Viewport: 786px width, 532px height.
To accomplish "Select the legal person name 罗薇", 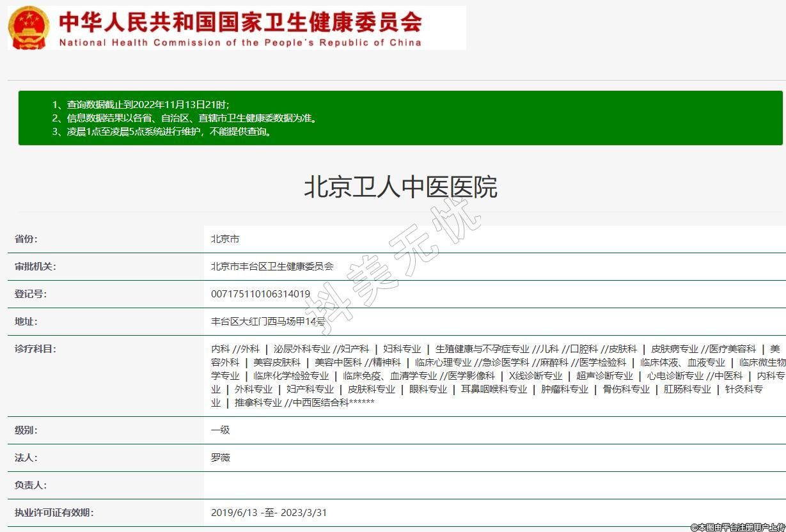I will coord(220,458).
